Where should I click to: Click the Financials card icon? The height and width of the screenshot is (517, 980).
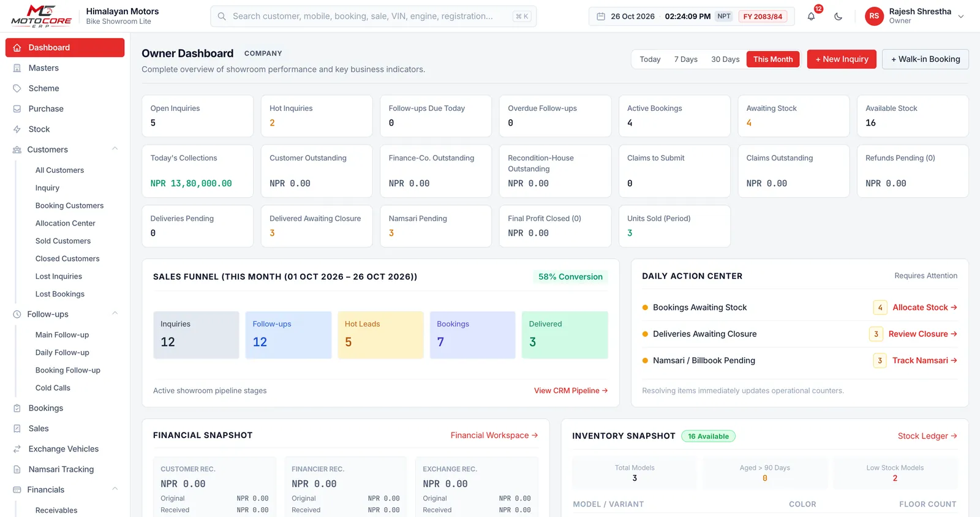coord(17,489)
